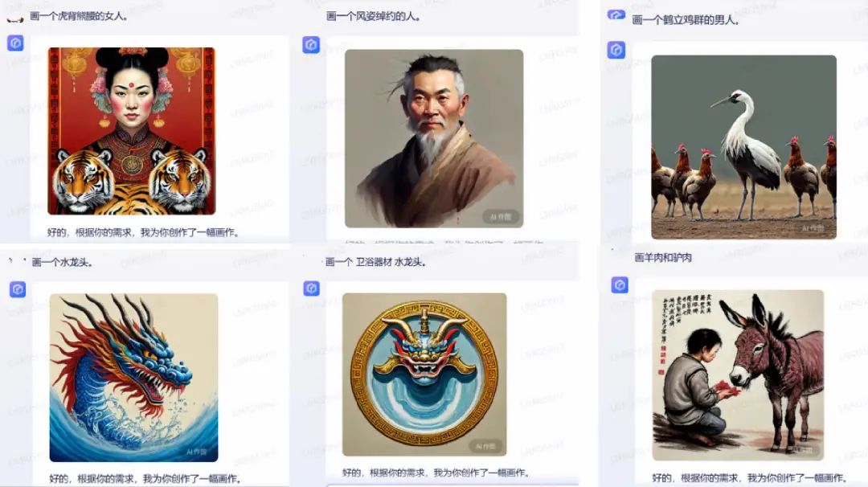
Task: Click the bot avatar beside the donkey painting
Action: [620, 285]
